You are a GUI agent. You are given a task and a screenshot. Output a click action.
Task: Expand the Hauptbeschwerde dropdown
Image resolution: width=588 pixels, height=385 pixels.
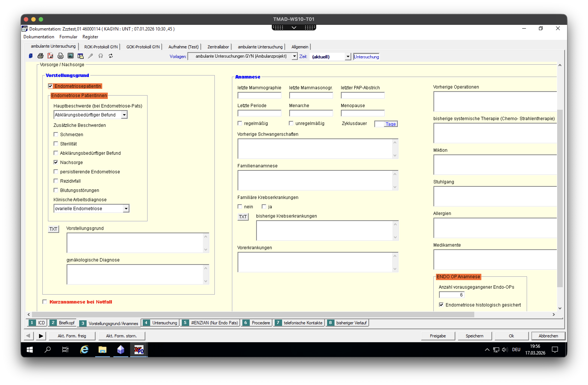tap(124, 115)
